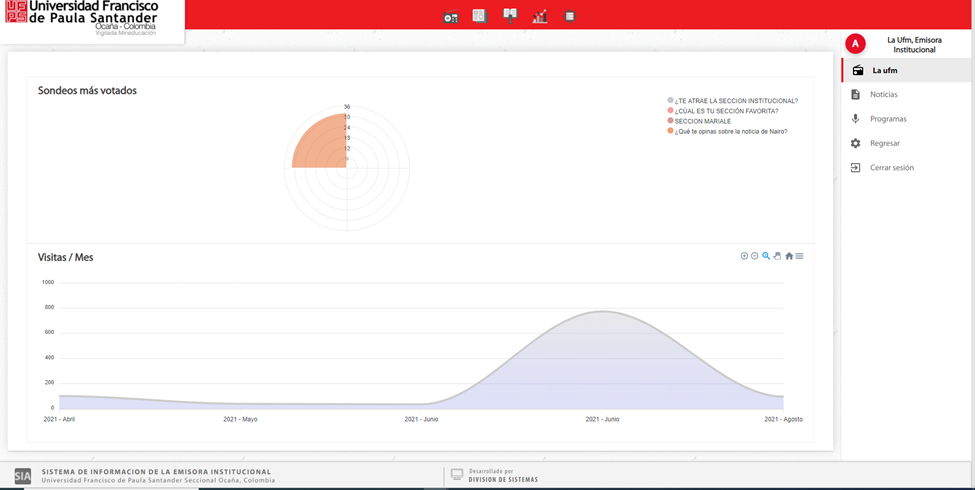Toggle the '¿CUAL ES TU SECCIÓN FAVORITA?' legend
The image size is (975, 490).
(726, 111)
